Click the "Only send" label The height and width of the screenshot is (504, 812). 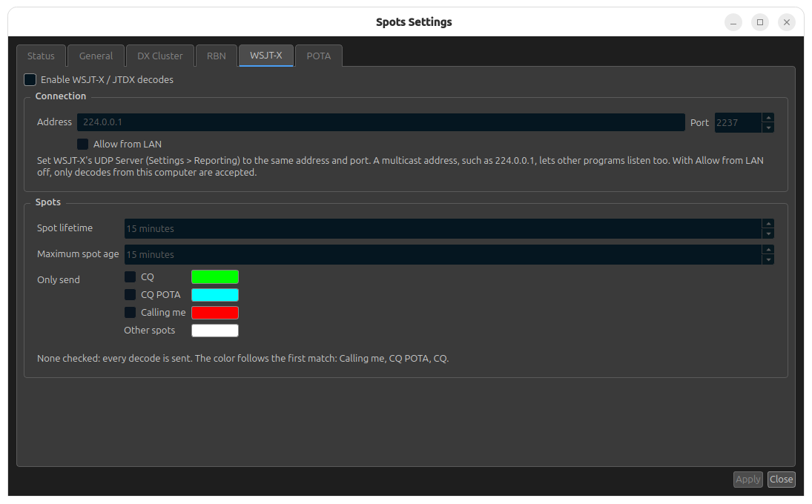click(59, 279)
